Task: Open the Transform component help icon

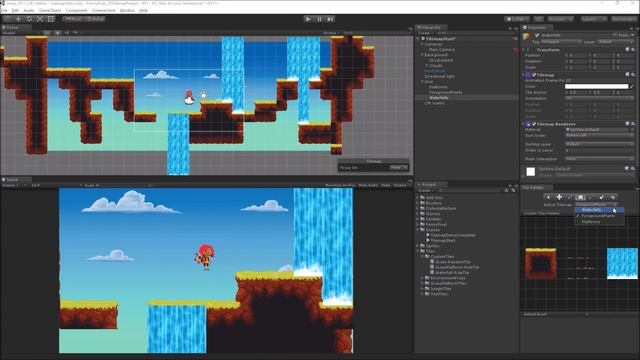Action: point(627,49)
